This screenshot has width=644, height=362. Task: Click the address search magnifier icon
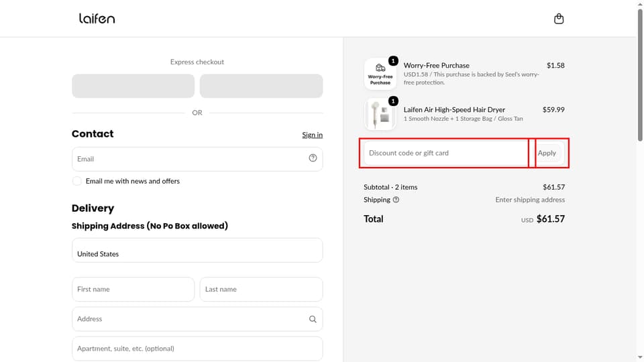pos(313,319)
